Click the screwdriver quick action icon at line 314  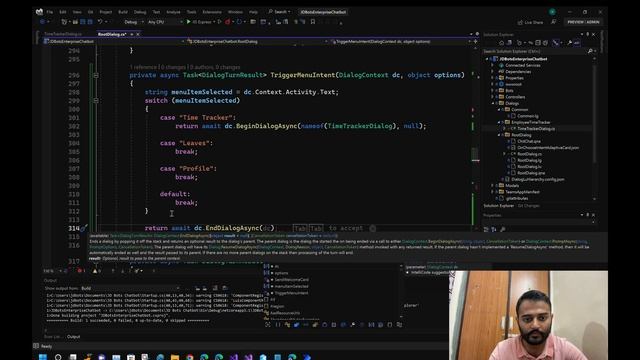83,228
